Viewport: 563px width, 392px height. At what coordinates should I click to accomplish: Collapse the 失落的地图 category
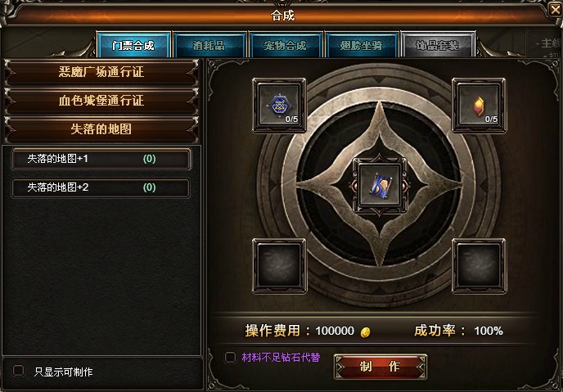[101, 129]
